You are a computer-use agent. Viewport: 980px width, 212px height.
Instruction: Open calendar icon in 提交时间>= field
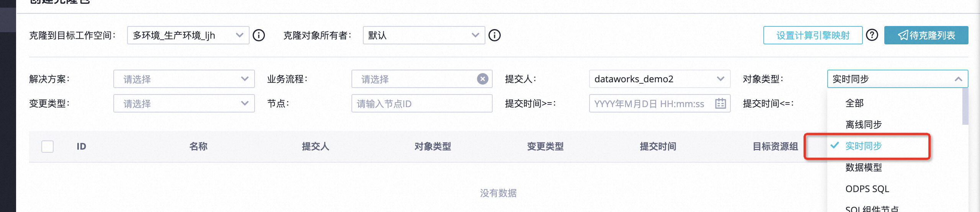pos(720,103)
